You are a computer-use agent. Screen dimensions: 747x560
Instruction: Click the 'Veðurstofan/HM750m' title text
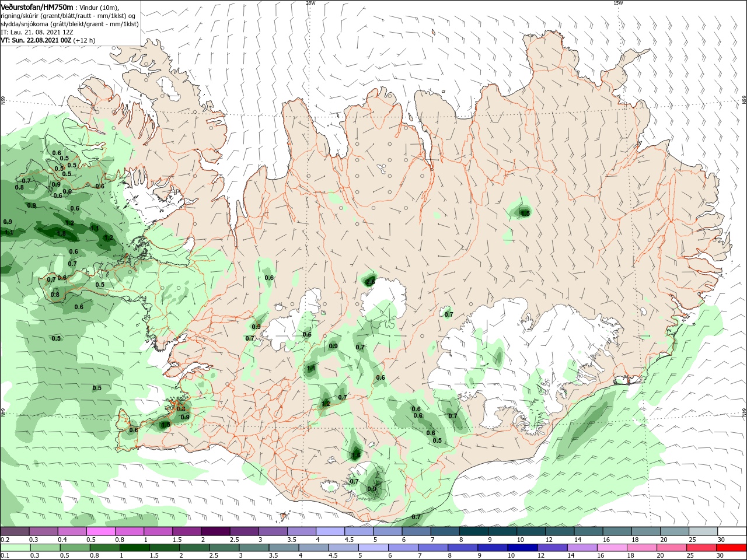[x=37, y=7]
